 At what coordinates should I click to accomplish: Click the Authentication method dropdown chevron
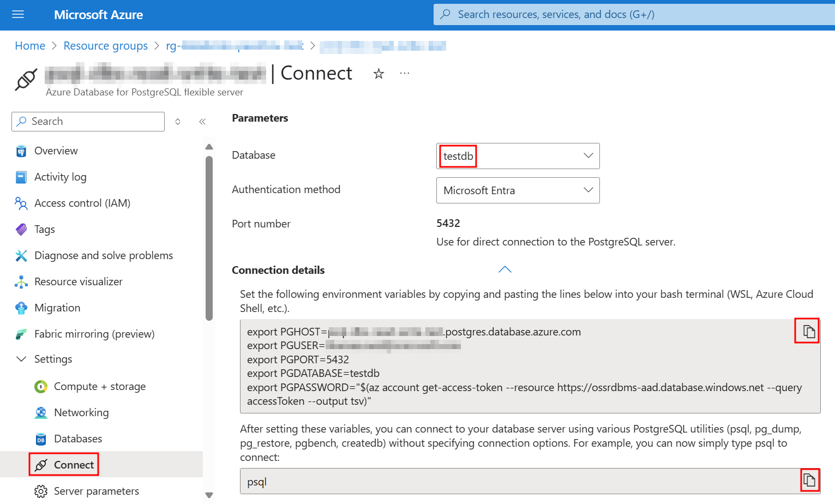click(588, 190)
